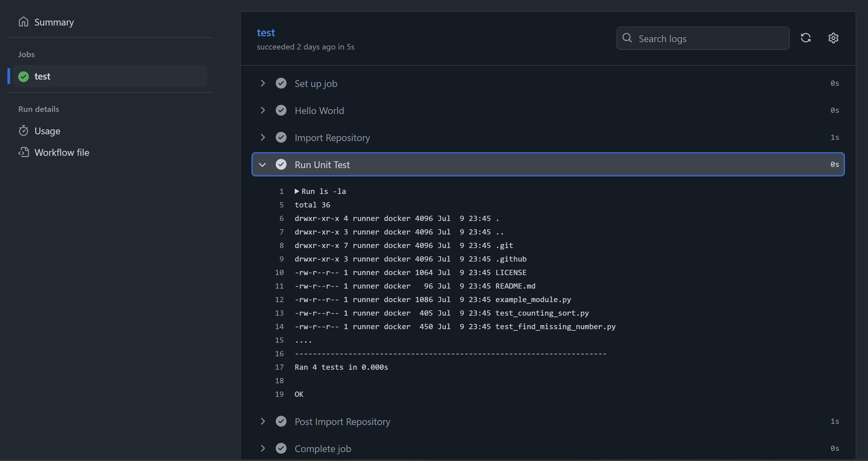Click the log line listing test_counting_sort.py

442,313
